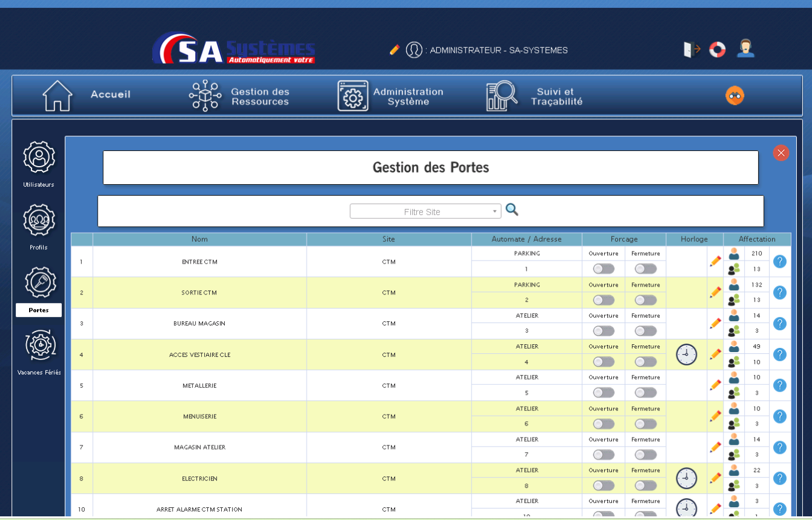
Task: Open the Gestion des Ressources menu
Action: pos(239,96)
